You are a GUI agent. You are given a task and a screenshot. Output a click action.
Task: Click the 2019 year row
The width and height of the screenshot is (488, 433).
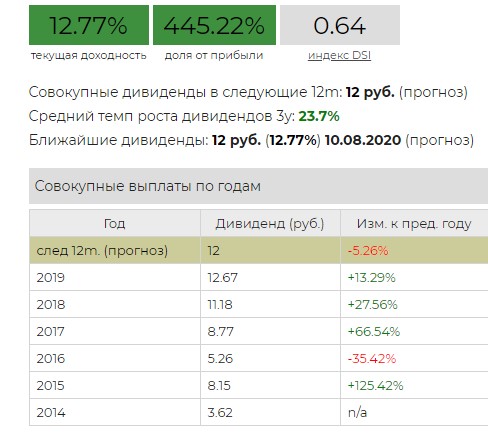(259, 277)
